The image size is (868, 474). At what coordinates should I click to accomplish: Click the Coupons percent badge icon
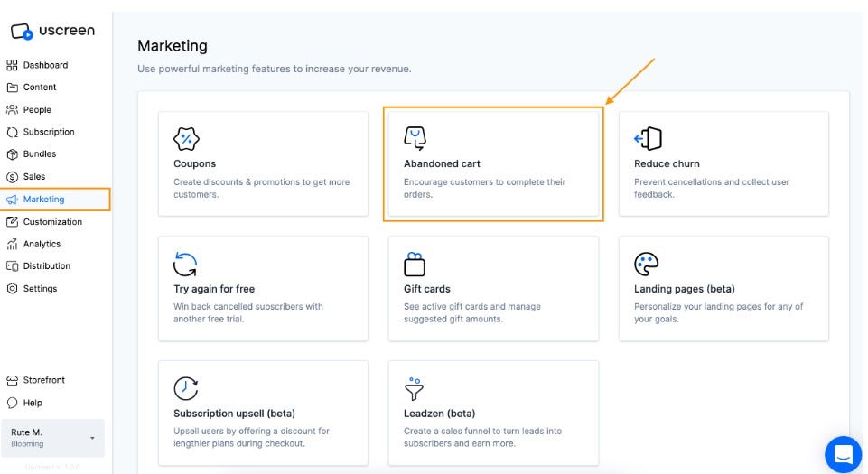(x=186, y=139)
